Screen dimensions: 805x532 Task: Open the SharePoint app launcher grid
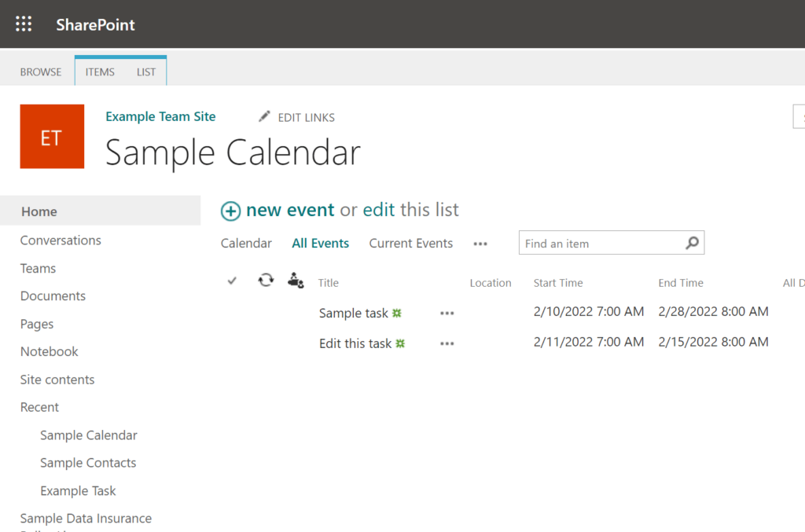point(24,24)
